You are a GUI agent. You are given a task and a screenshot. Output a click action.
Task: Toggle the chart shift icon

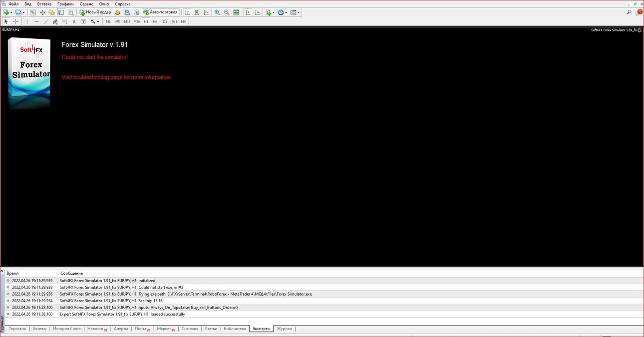tap(257, 12)
